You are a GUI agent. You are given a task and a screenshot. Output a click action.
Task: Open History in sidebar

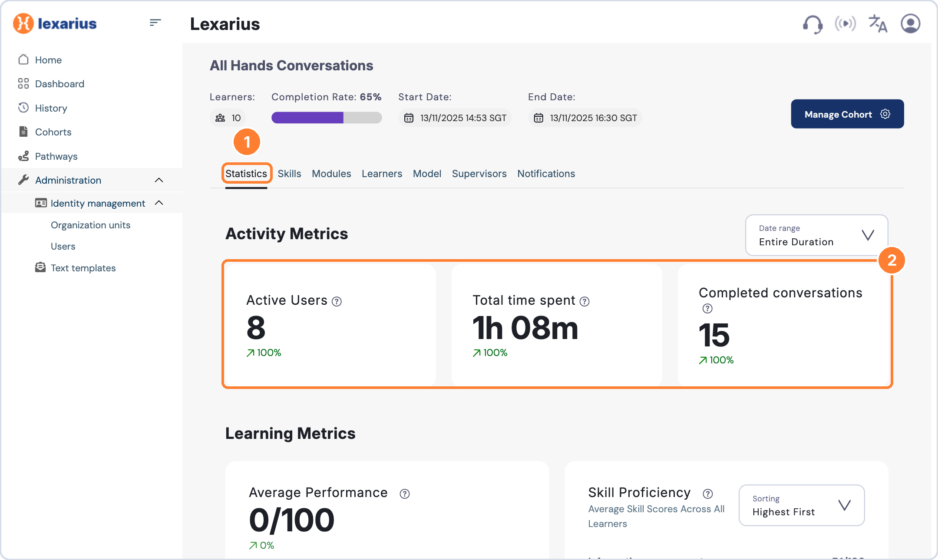[51, 108]
